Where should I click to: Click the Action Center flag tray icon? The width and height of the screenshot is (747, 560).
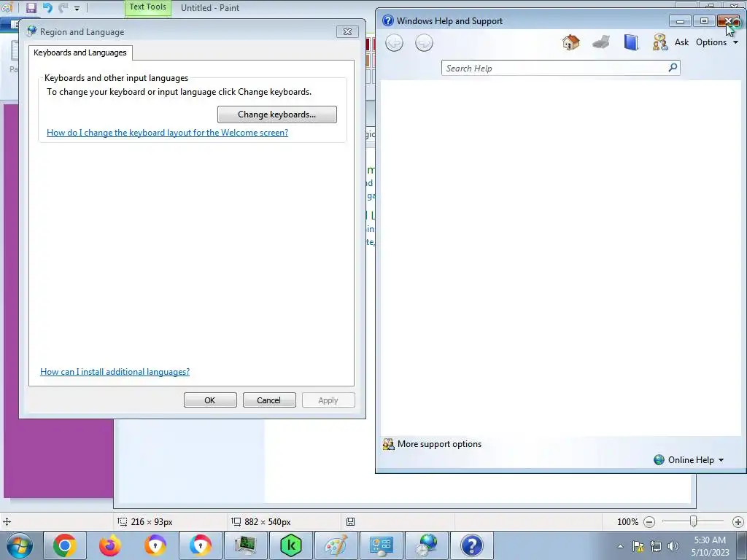click(638, 546)
